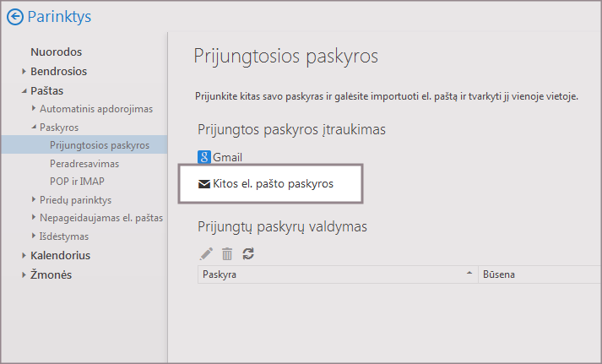This screenshot has width=602, height=364.
Task: Click Kitos el. pašto paskyros link
Action: 273,183
